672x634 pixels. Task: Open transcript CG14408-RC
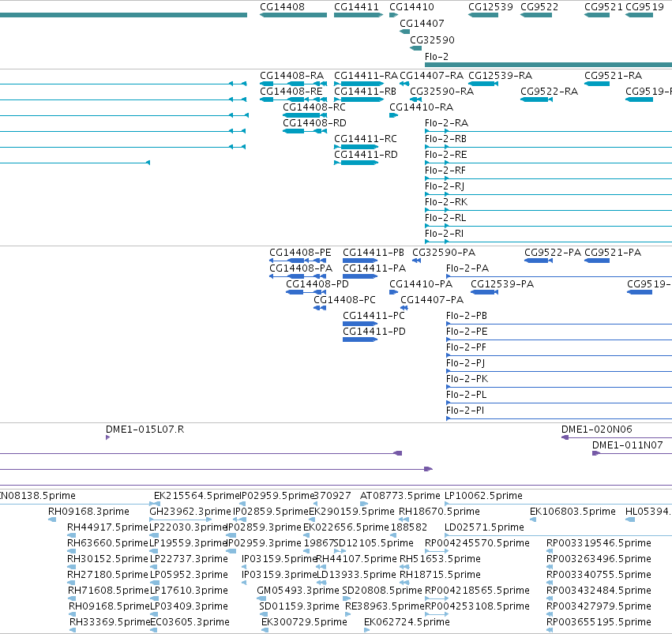coord(314,107)
